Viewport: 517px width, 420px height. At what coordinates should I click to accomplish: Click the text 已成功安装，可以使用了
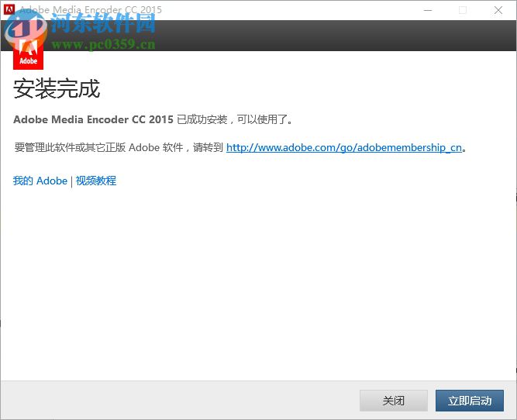(235, 119)
